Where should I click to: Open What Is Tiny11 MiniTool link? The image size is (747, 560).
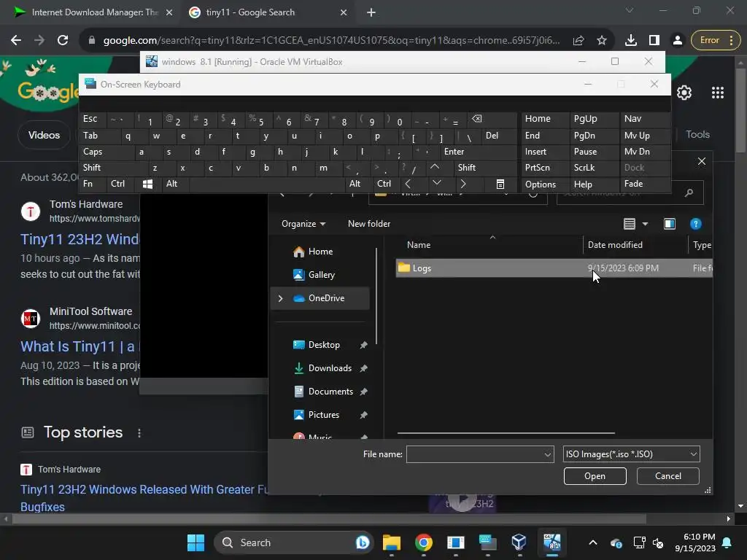coord(80,346)
